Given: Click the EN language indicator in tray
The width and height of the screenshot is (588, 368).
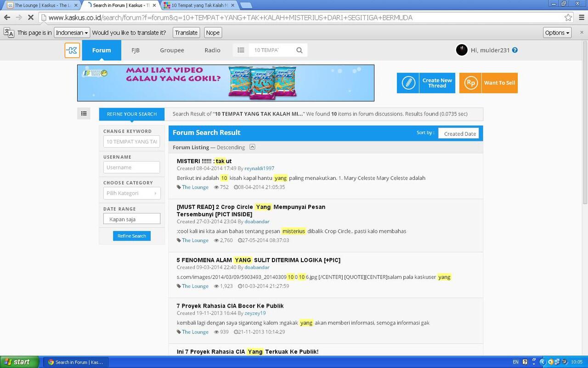Looking at the screenshot, I should click(515, 362).
